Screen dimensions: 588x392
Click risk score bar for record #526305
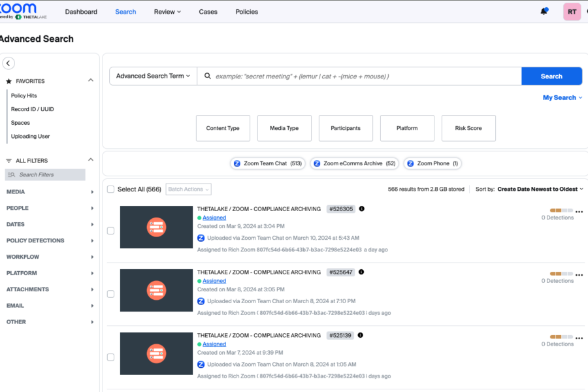[561, 210]
